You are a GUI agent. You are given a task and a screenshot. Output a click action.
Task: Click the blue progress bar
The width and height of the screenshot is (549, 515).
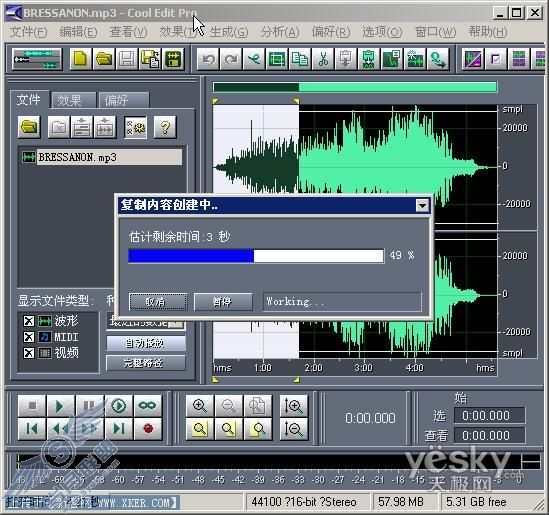pyautogui.click(x=256, y=256)
